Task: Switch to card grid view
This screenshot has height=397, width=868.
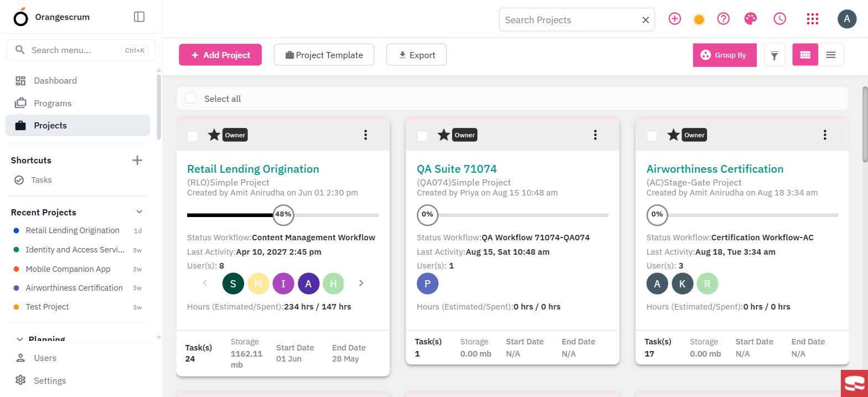Action: point(805,55)
